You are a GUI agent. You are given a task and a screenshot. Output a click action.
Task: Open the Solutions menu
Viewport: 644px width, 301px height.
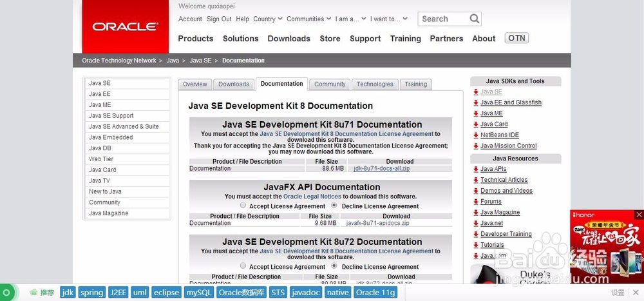pos(241,39)
